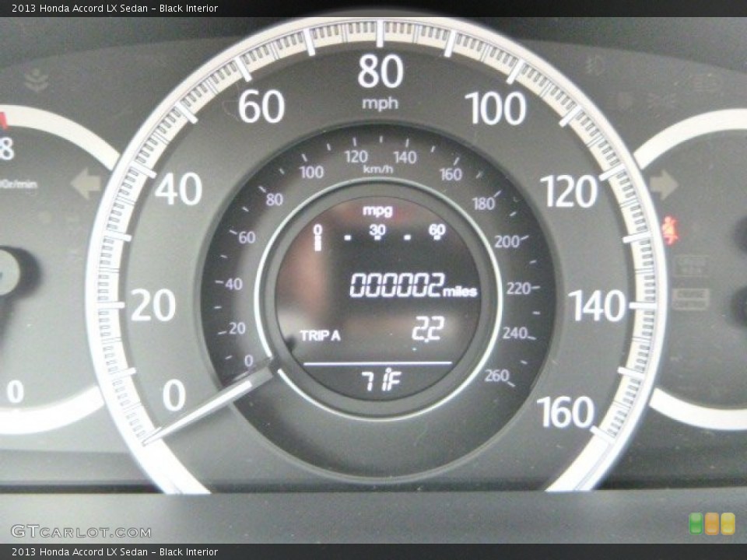
Task: Click the 180 on the km/h ring
Action: (483, 204)
